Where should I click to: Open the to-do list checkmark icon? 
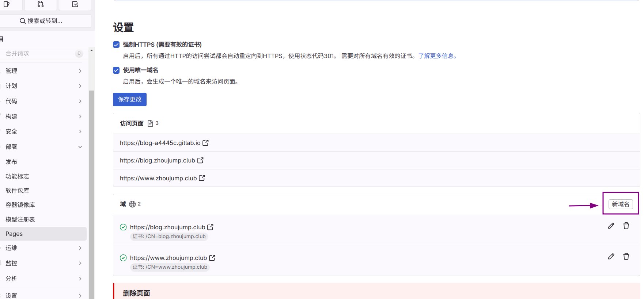tap(75, 4)
